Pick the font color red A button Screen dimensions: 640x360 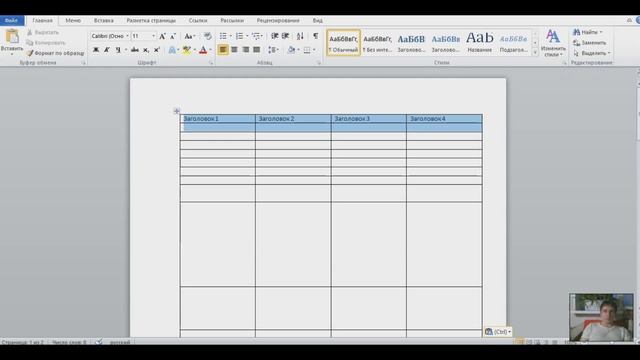pos(203,50)
